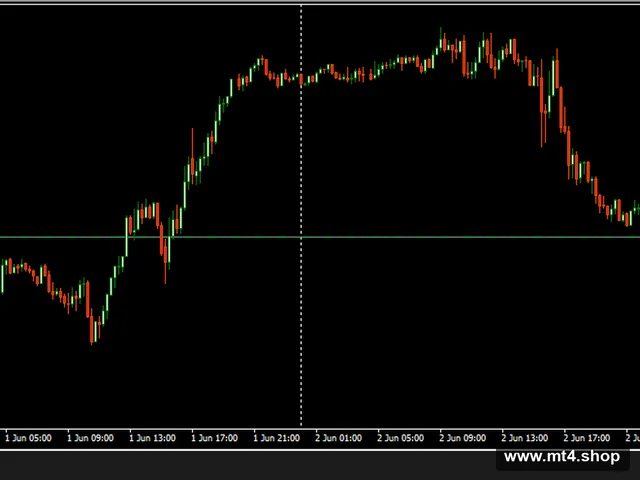Select the white dotted vertical period separator
Viewport: 640px width, 480px height.
point(301,216)
